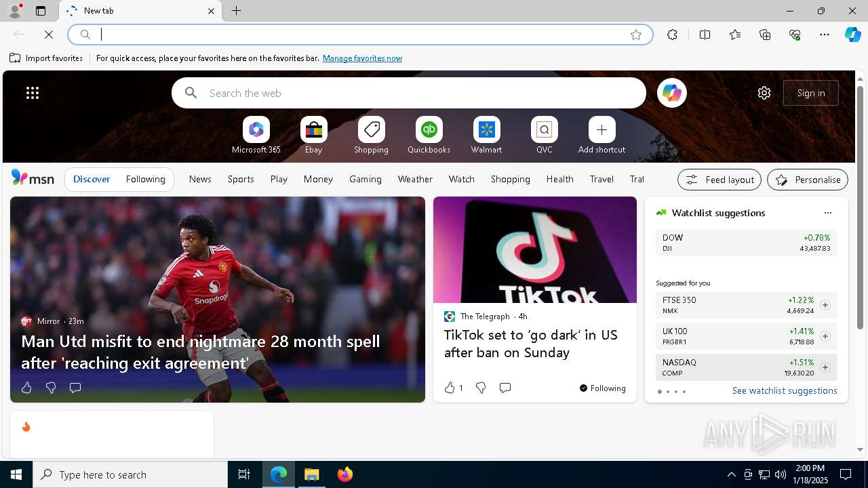Open page settings gear icon
The width and height of the screenshot is (868, 488).
click(x=764, y=93)
